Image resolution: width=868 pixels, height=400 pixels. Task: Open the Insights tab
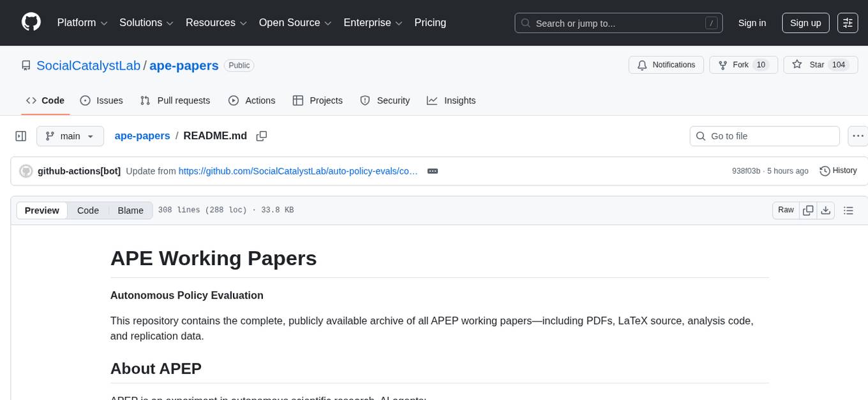(452, 100)
